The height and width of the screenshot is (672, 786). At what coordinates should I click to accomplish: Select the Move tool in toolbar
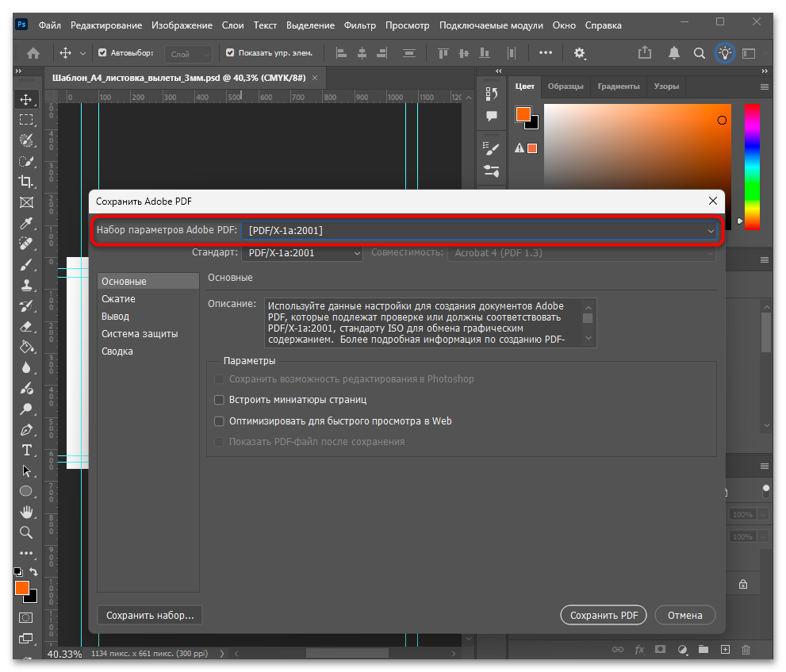[x=26, y=99]
